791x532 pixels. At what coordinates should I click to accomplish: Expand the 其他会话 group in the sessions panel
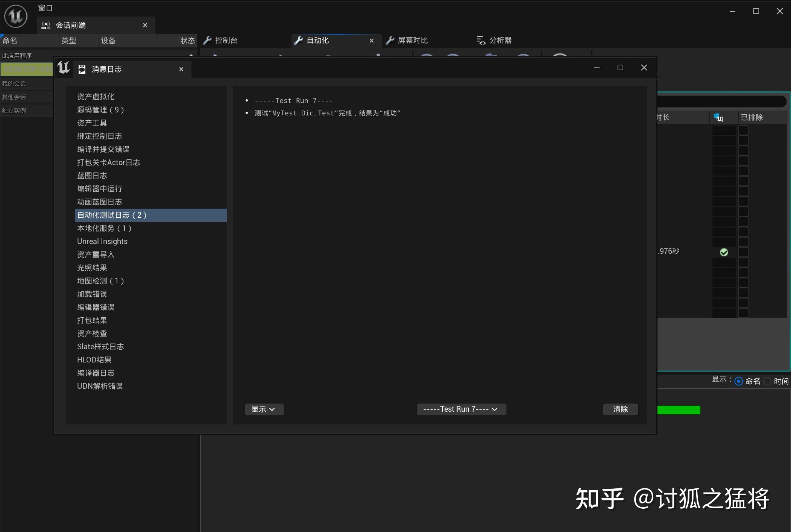point(15,97)
